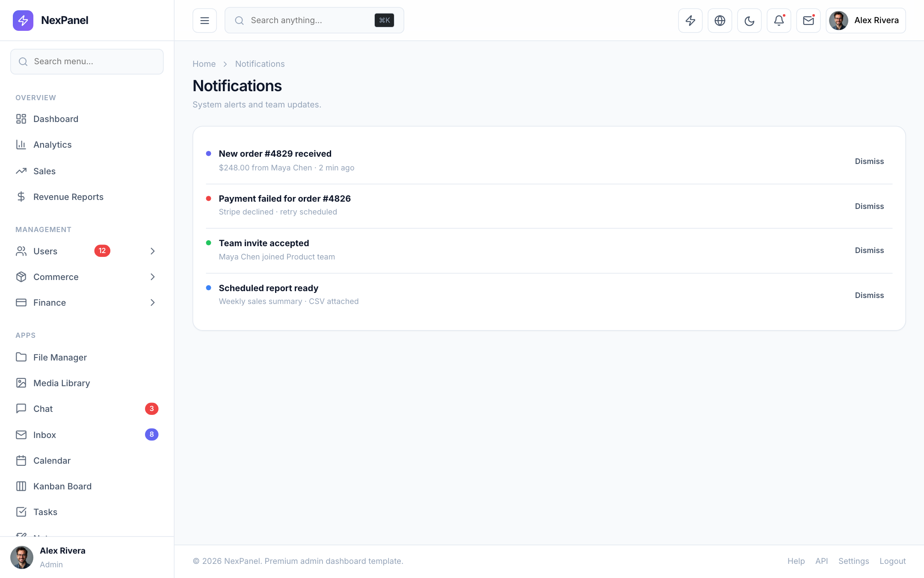The width and height of the screenshot is (924, 578).
Task: Click the Users sidebar item
Action: pyautogui.click(x=87, y=251)
